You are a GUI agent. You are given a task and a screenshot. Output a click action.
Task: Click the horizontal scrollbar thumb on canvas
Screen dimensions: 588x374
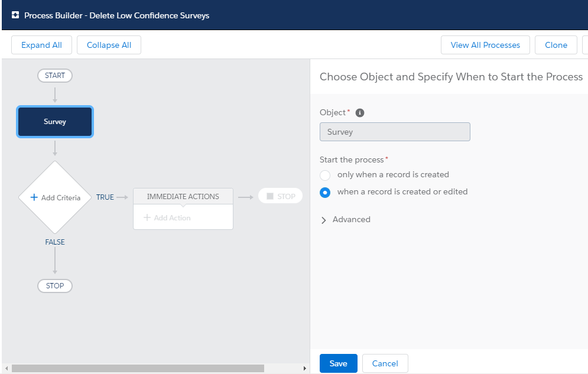pos(138,368)
